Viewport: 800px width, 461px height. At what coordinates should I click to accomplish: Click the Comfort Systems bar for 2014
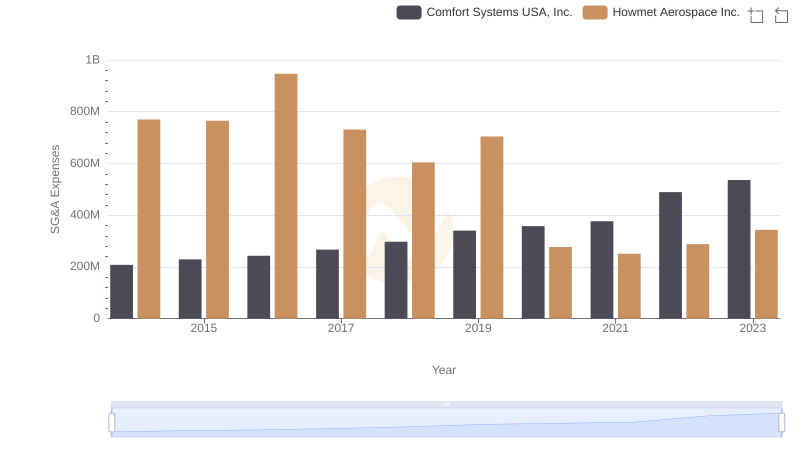pos(121,292)
